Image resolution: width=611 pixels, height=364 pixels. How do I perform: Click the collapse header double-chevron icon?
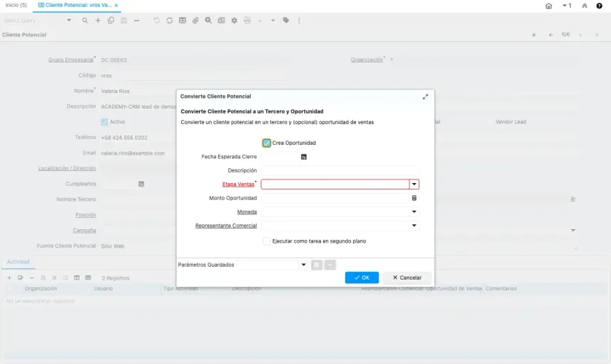pos(585,6)
